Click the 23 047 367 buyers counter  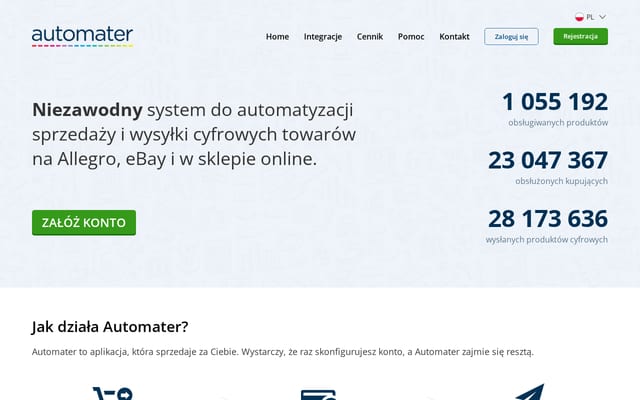point(548,160)
